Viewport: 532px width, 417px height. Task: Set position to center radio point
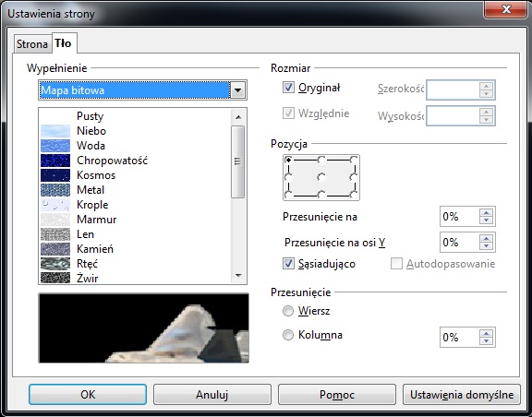coord(321,177)
